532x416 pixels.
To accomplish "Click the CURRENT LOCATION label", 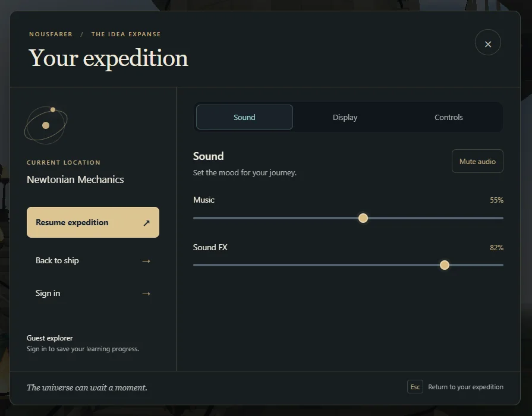I will 64,162.
